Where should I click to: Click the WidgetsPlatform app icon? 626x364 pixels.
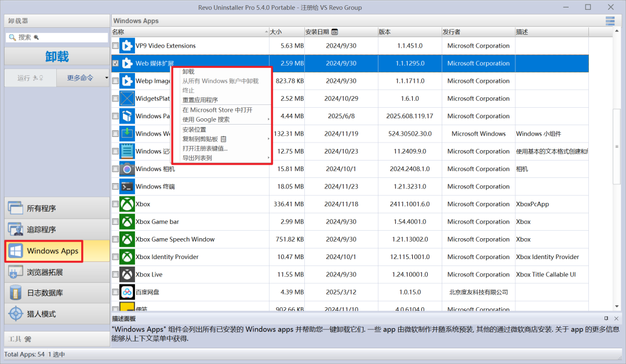127,99
